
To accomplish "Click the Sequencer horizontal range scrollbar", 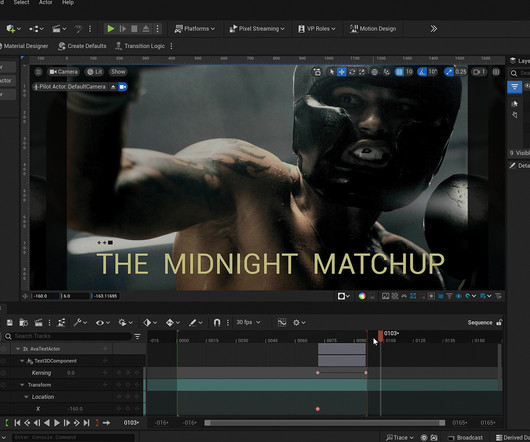I will point(325,423).
